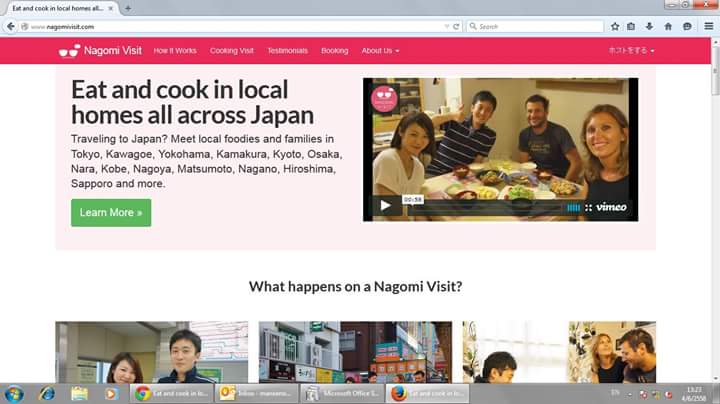Expand the About Us dropdown

380,50
